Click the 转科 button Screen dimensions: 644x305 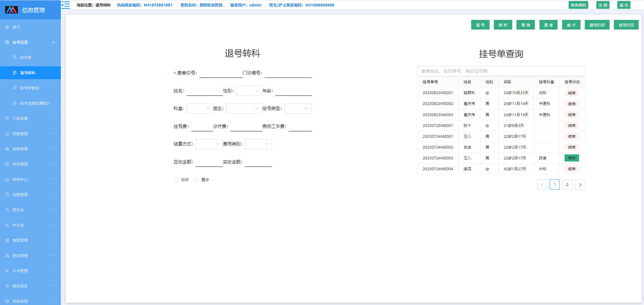point(503,25)
